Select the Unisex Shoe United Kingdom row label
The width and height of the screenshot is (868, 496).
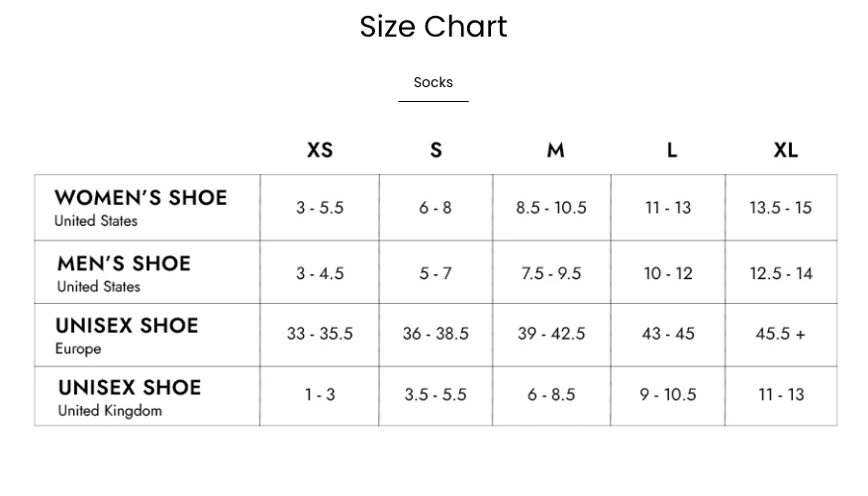pyautogui.click(x=130, y=397)
